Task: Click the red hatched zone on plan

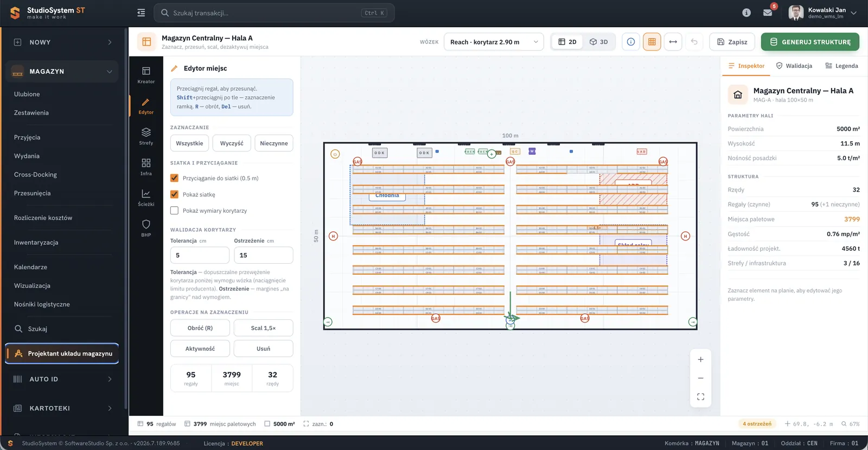Action: coord(633,189)
